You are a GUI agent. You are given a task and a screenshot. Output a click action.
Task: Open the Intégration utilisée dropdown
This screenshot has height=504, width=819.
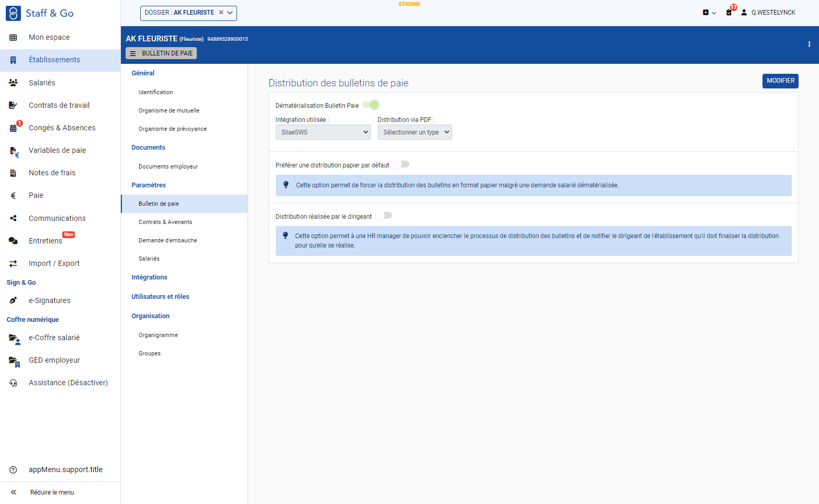[x=323, y=132]
